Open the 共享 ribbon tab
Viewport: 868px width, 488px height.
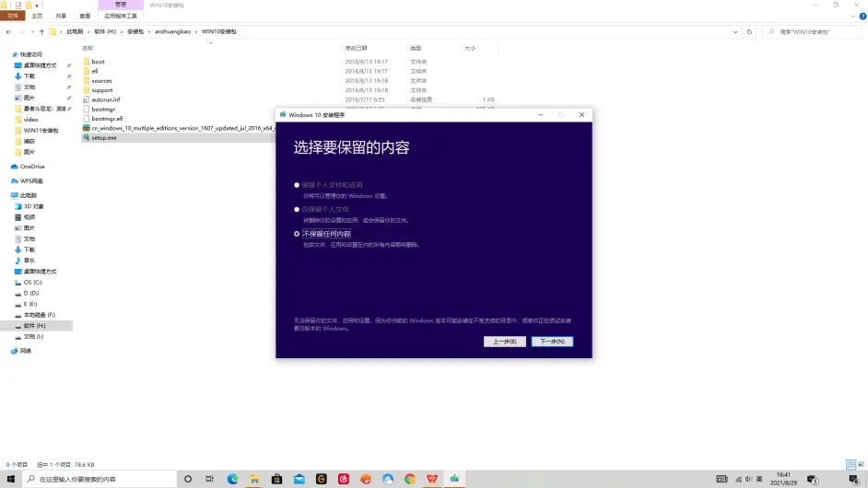pos(61,16)
